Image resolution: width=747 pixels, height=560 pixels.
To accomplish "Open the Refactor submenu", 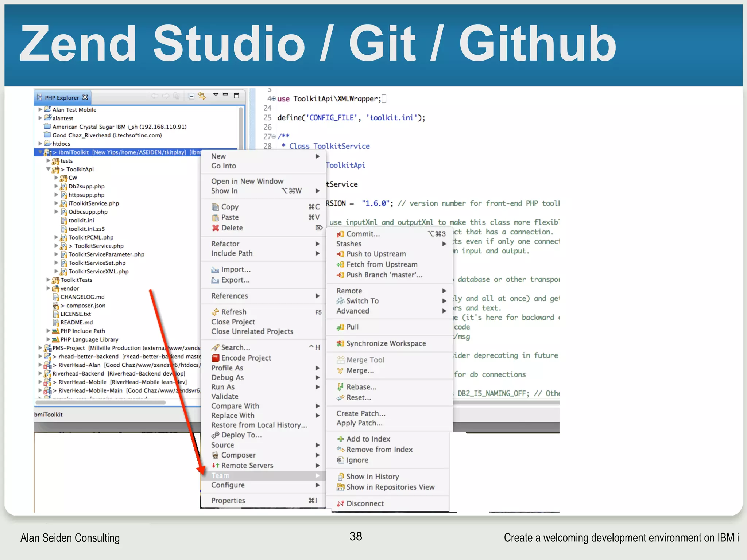I will [263, 244].
